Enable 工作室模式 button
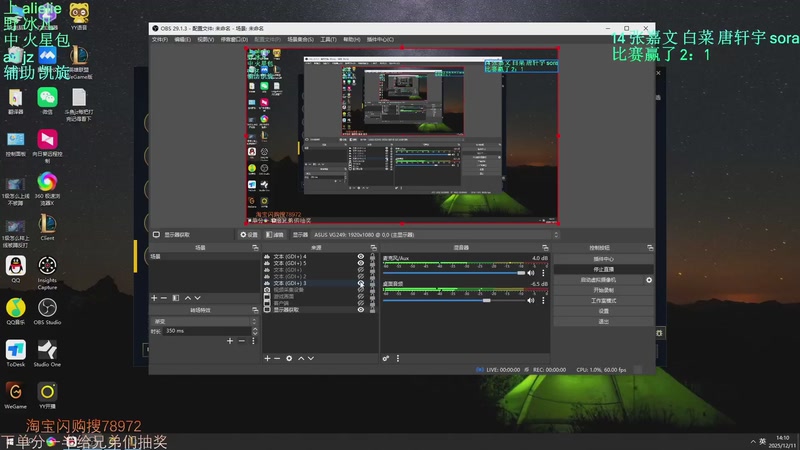The height and width of the screenshot is (450, 800). click(x=604, y=301)
